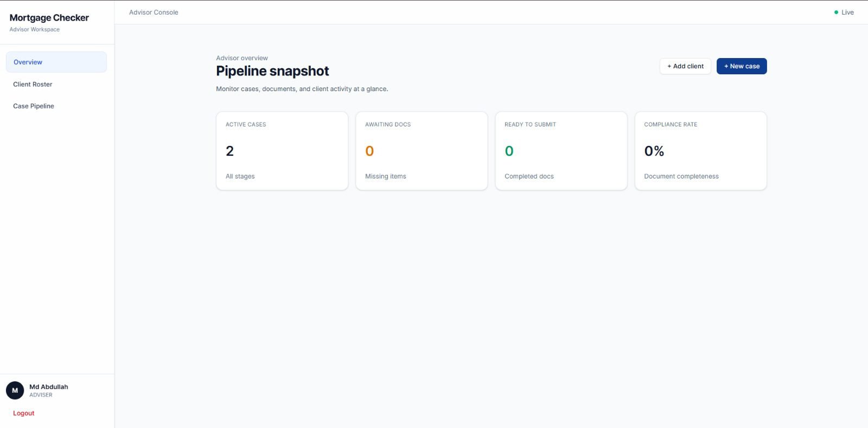Go to Client Roster in sidebar

pos(33,85)
